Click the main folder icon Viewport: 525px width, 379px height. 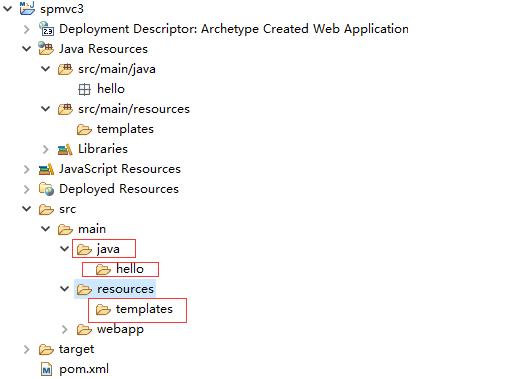coord(65,229)
